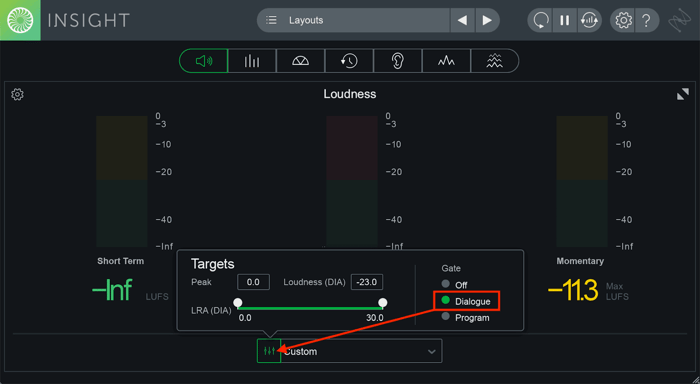Viewport: 700px width, 384px height.
Task: Click the iZotope Insight logo
Action: (x=20, y=20)
